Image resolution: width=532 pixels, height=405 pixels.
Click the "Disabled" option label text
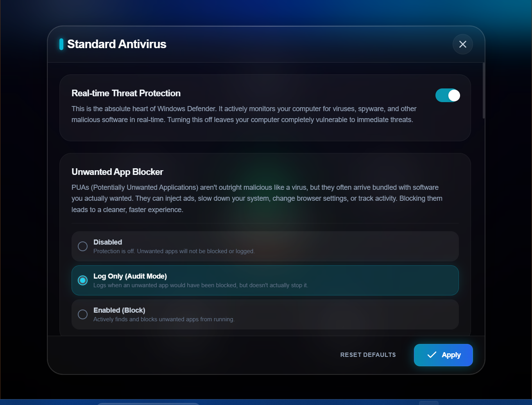[x=107, y=242]
